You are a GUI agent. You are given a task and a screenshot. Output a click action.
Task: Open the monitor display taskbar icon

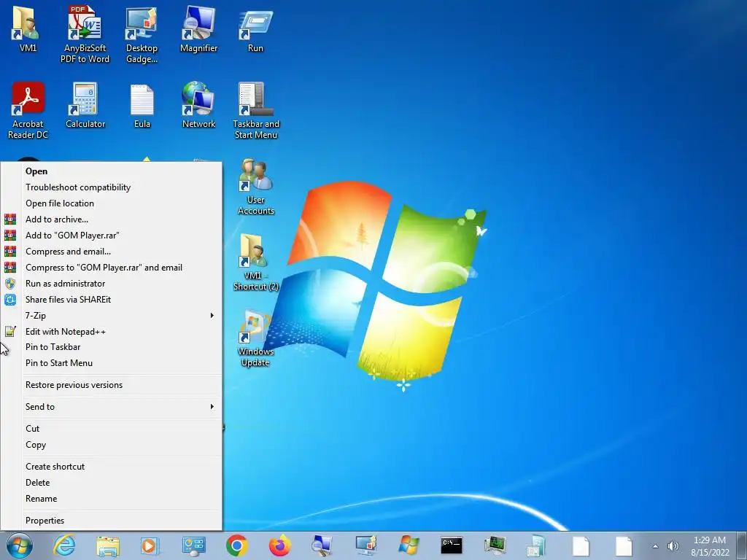click(x=365, y=545)
